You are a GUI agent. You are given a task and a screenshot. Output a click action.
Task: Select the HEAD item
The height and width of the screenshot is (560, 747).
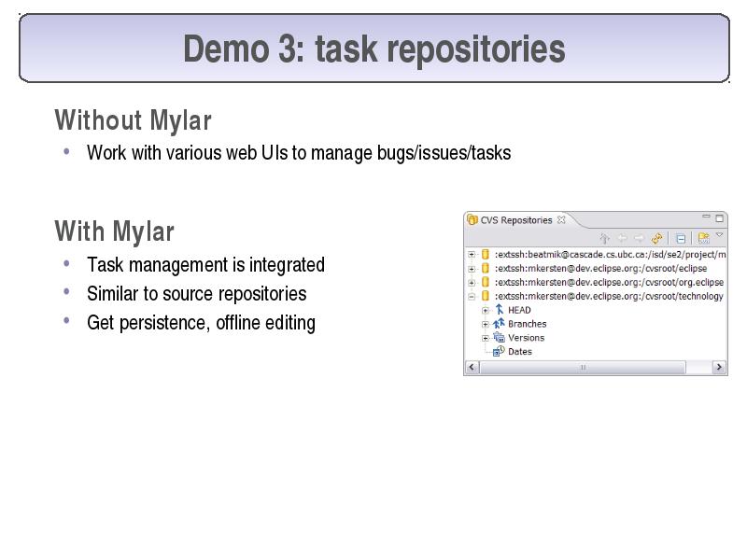(519, 310)
